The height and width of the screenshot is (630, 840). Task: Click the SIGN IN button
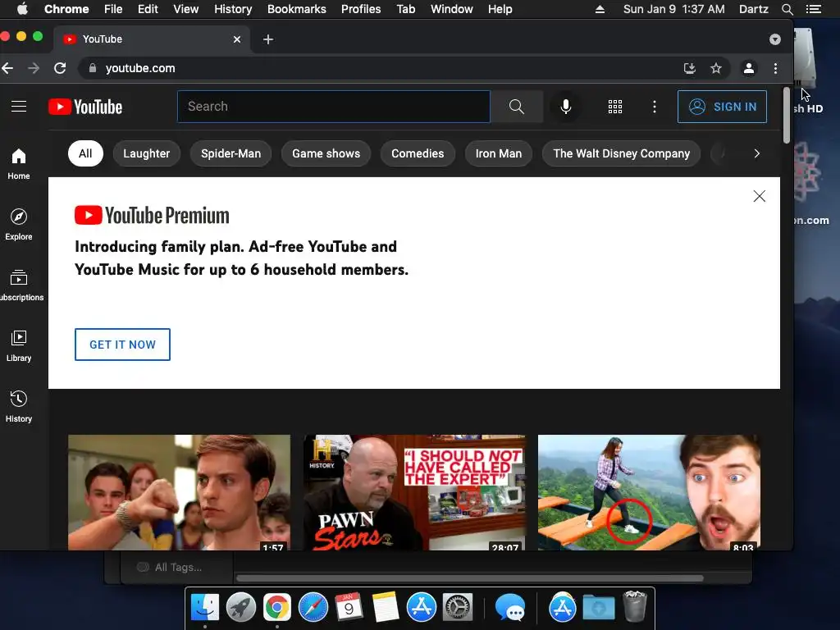722,107
